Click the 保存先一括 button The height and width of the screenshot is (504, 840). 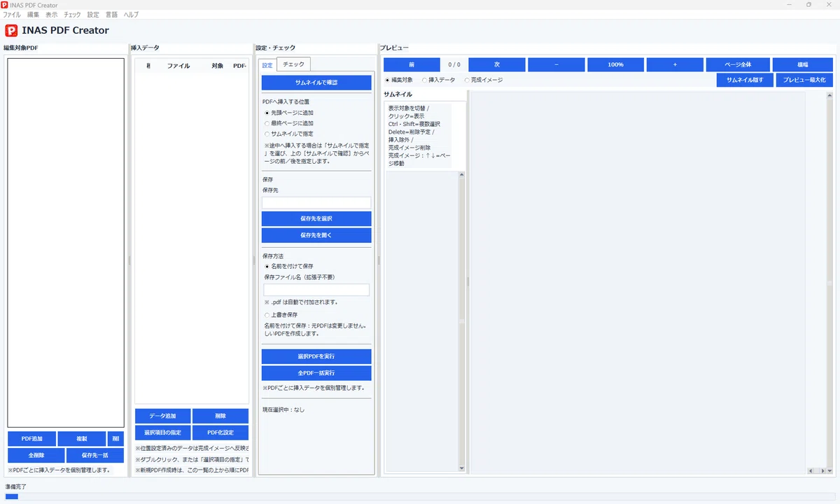pyautogui.click(x=95, y=455)
